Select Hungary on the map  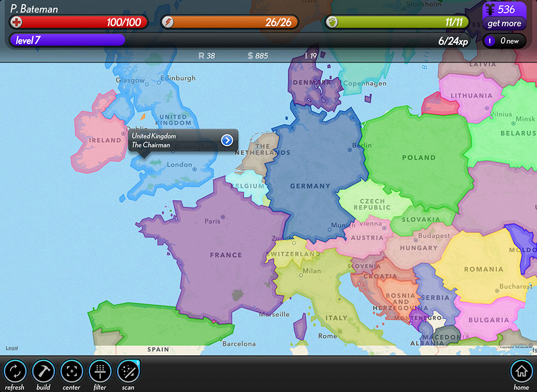(x=418, y=247)
